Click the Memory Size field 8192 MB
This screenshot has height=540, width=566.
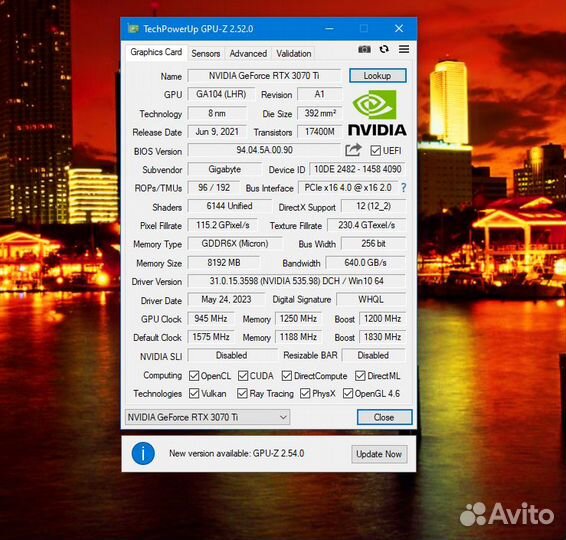[223, 263]
